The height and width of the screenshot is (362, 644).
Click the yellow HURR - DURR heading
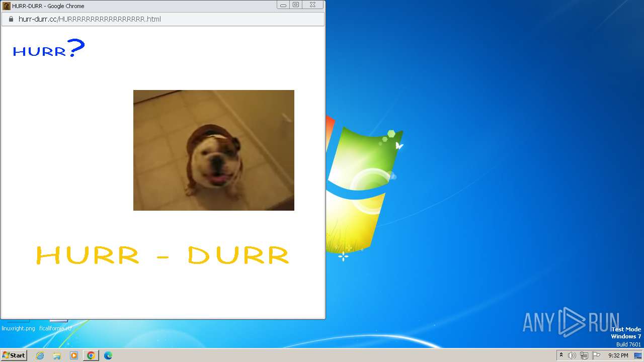pos(163,255)
